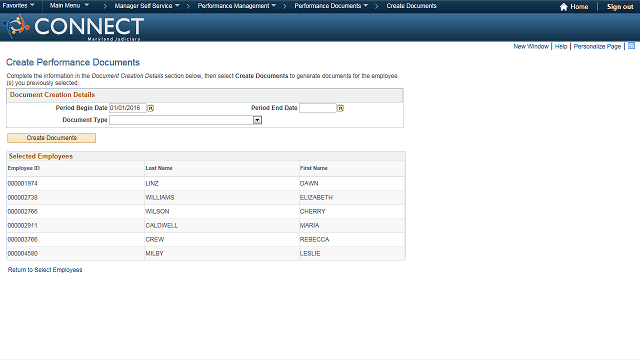640x360 pixels.
Task: Click first name CHERRY
Action: coord(312,211)
